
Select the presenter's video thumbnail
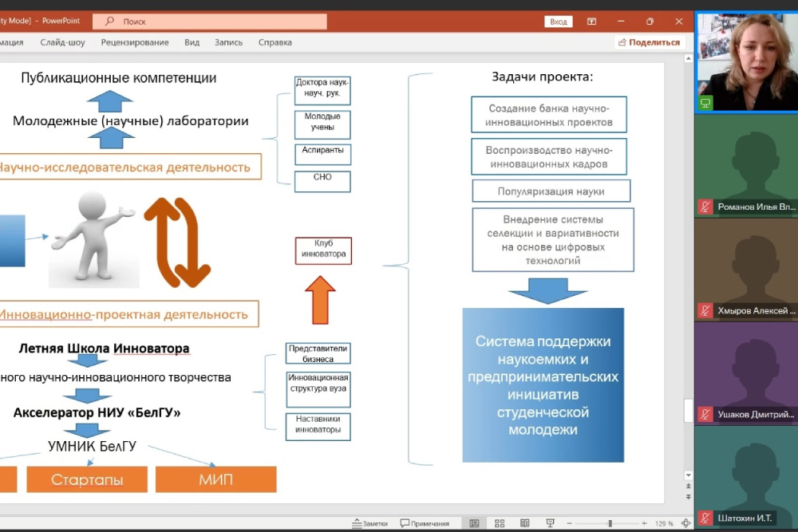747,61
